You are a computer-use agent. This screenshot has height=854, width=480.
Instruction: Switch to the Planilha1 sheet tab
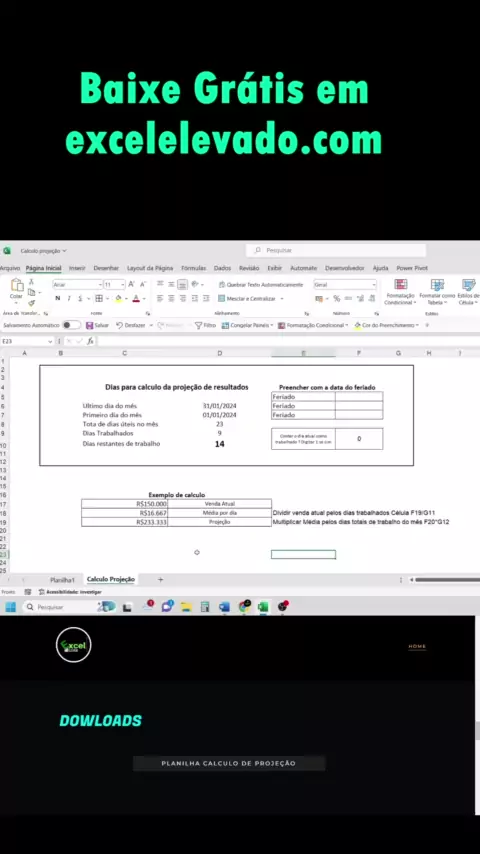click(62, 580)
